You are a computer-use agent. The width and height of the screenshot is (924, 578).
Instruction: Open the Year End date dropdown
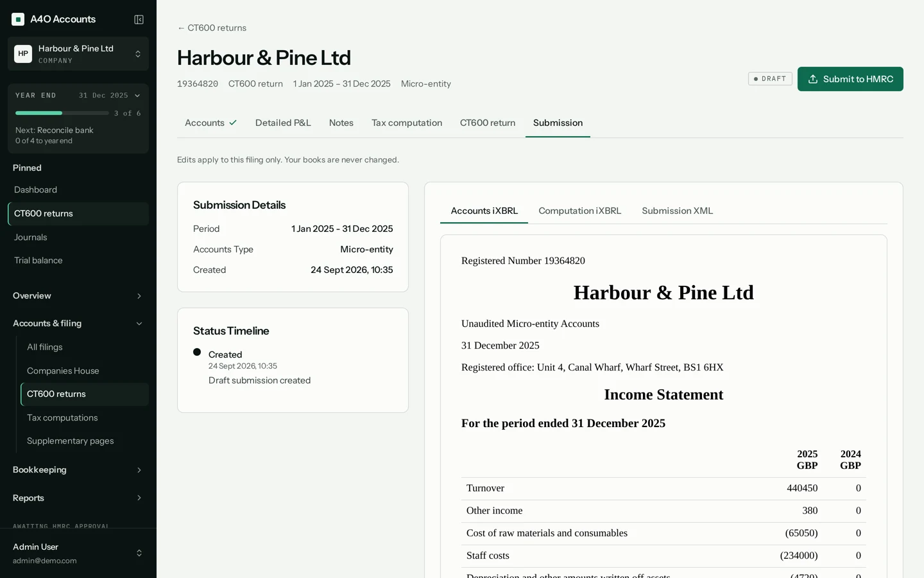109,96
